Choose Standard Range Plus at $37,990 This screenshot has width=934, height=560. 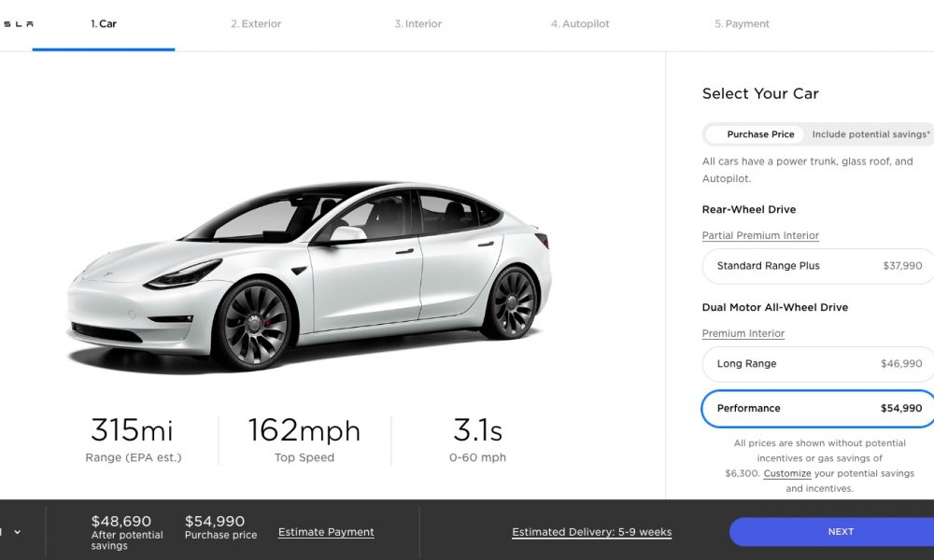(818, 266)
